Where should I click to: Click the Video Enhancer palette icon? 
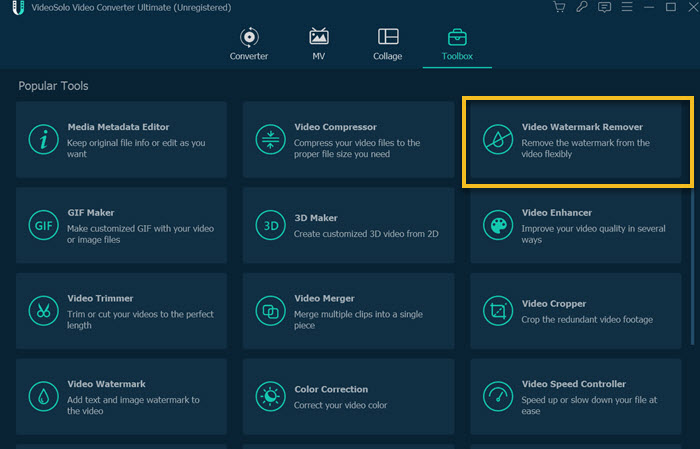pyautogui.click(x=498, y=224)
